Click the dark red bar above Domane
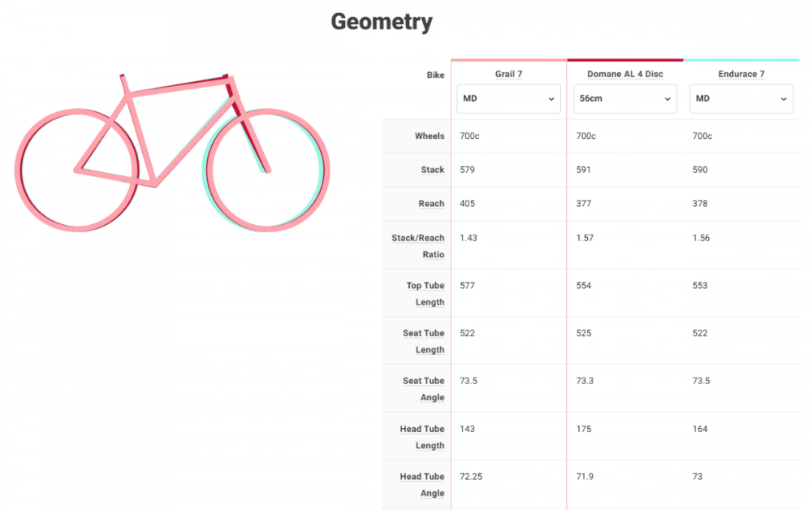This screenshot has height=510, width=812. (625, 60)
